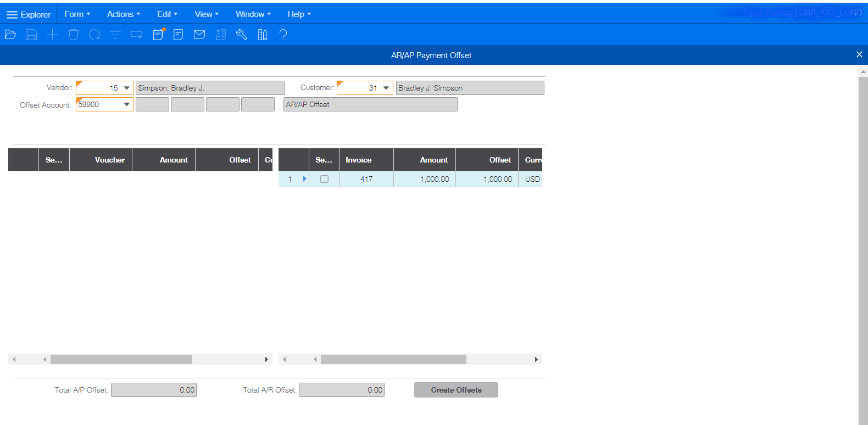Click the envelope mail icon
Screen dimensions: 868x425
(199, 35)
